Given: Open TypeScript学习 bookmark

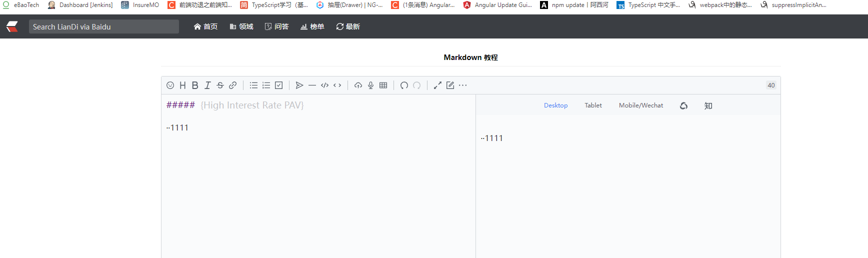Looking at the screenshot, I should click(x=274, y=5).
